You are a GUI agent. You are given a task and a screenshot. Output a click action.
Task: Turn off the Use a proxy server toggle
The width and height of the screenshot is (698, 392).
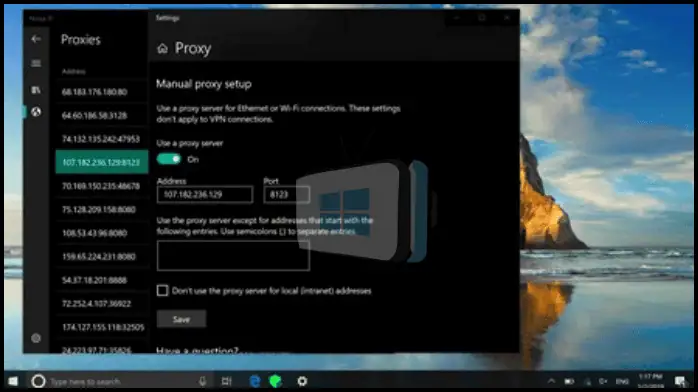point(169,159)
